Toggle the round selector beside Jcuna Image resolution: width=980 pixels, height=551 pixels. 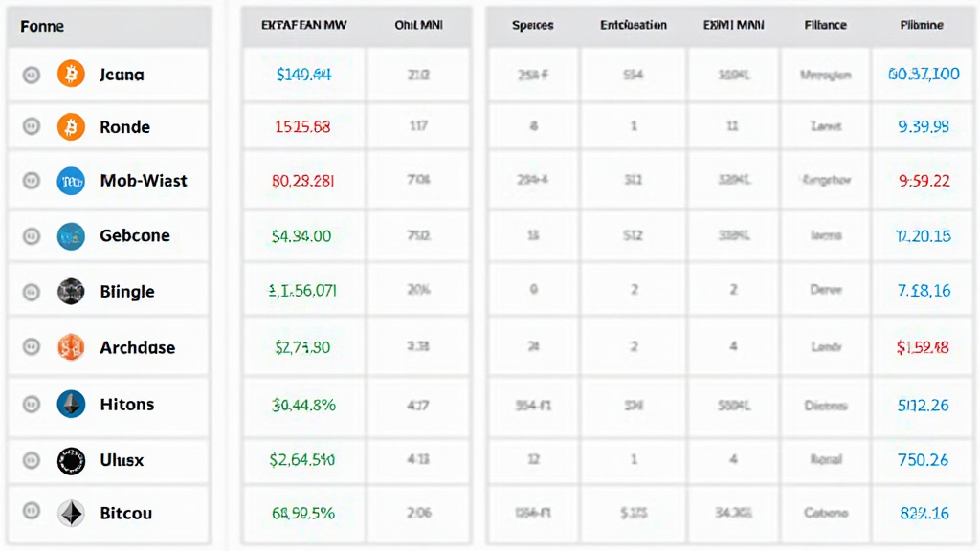click(x=32, y=75)
